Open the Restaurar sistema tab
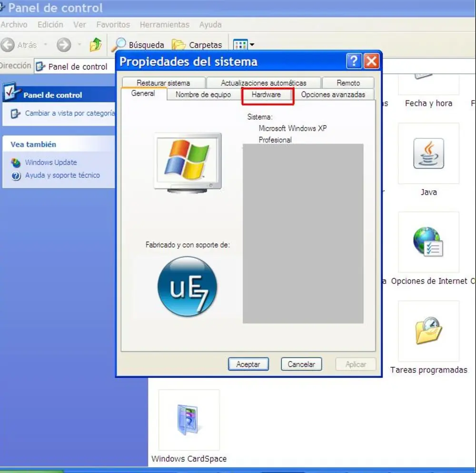Viewport: 476px width, 473px height. click(163, 83)
